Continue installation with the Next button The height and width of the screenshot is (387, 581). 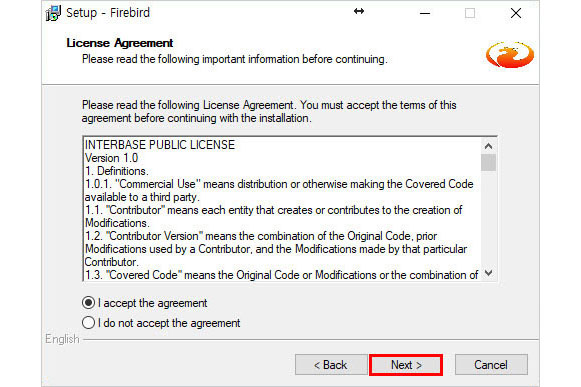pyautogui.click(x=406, y=365)
